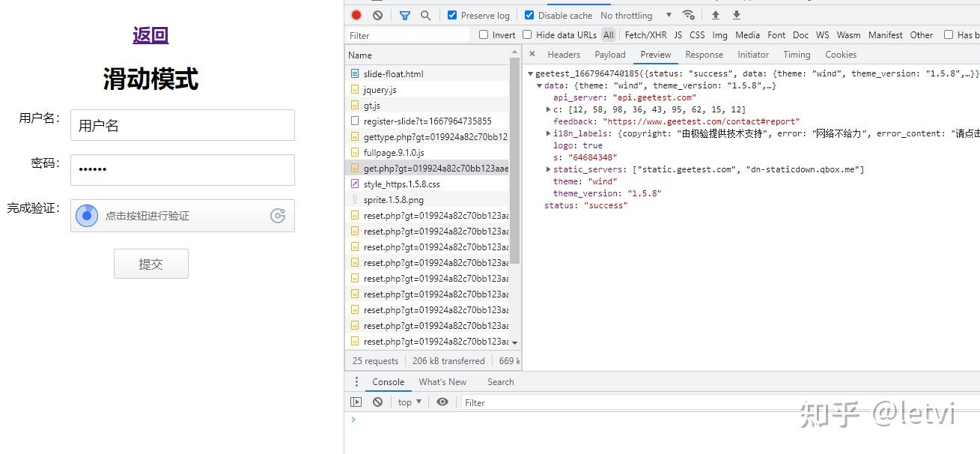
Task: Open the Payload tab
Action: coord(610,54)
